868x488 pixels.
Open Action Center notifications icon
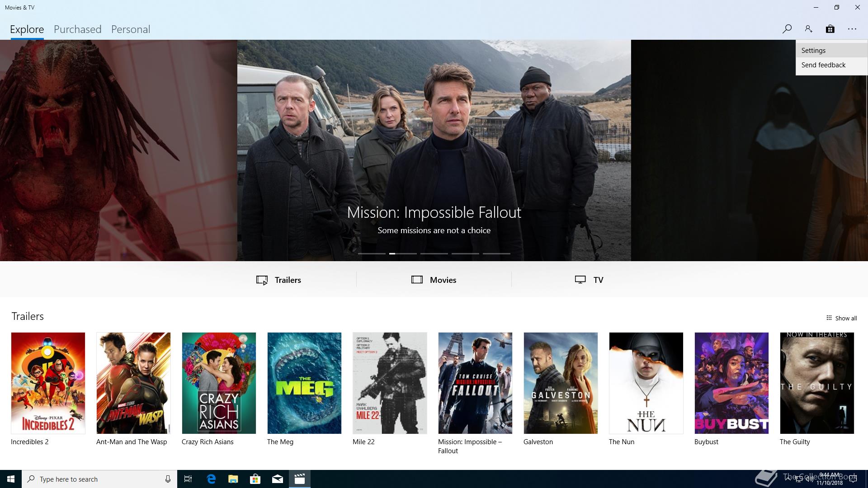[x=853, y=479]
